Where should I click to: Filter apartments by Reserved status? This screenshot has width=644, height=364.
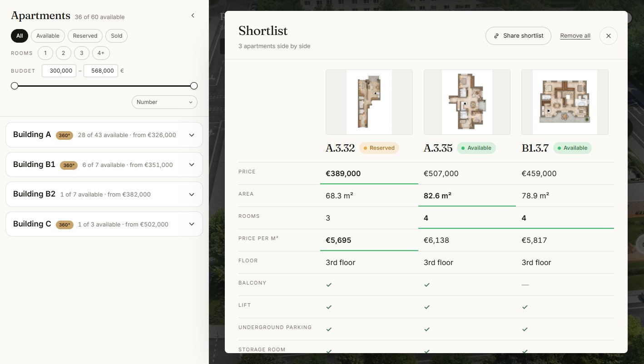pyautogui.click(x=85, y=36)
